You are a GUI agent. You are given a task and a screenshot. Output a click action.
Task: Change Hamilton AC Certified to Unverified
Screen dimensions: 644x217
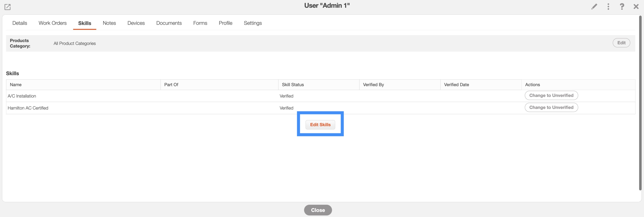(551, 107)
